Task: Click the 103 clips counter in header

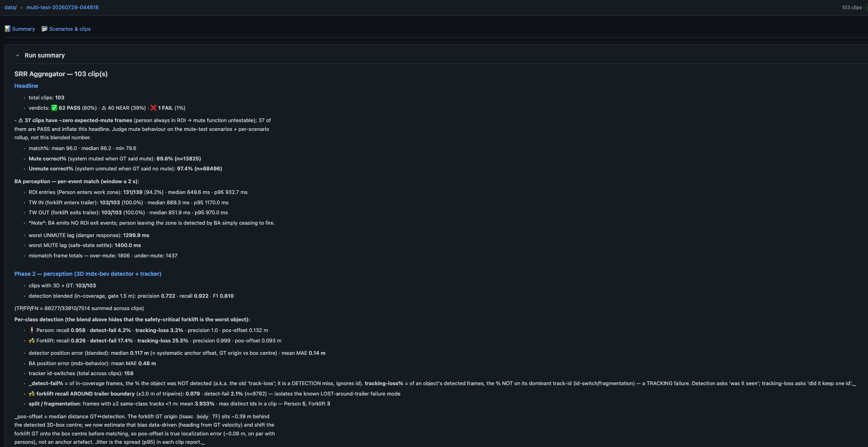Action: coord(852,8)
